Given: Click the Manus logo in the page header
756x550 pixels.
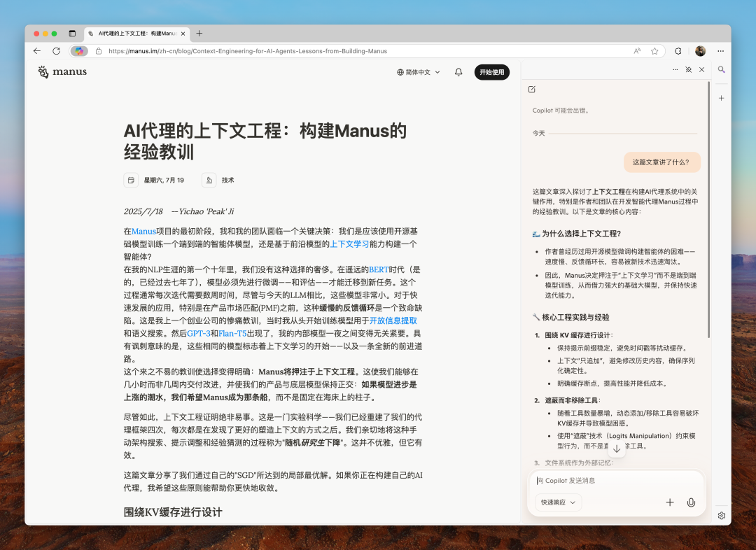Looking at the screenshot, I should click(62, 72).
